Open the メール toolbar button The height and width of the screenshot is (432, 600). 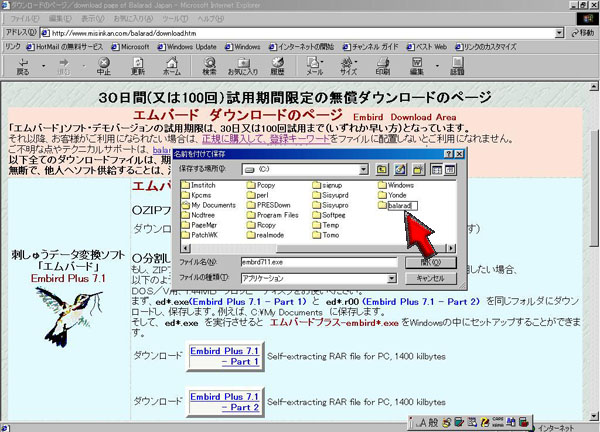315,66
